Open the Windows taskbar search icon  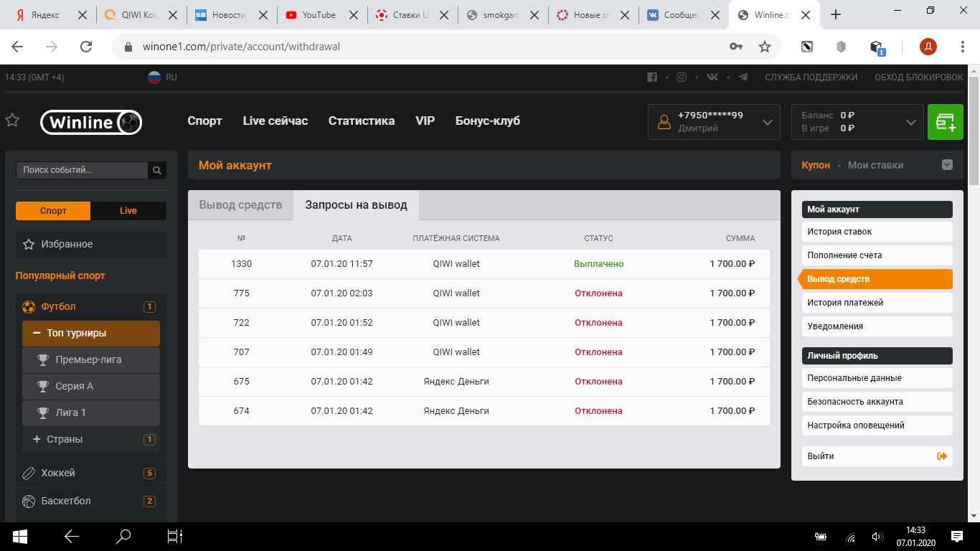[x=123, y=536]
